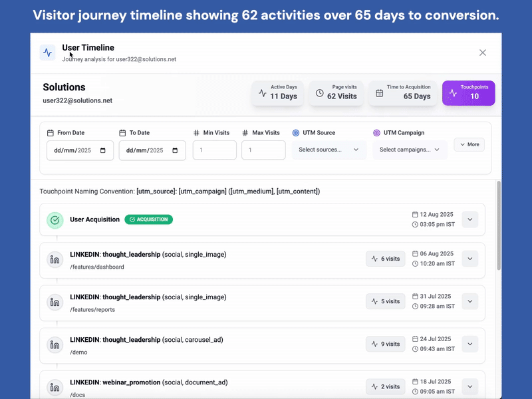Click the /features/dashboard path text

[97, 267]
